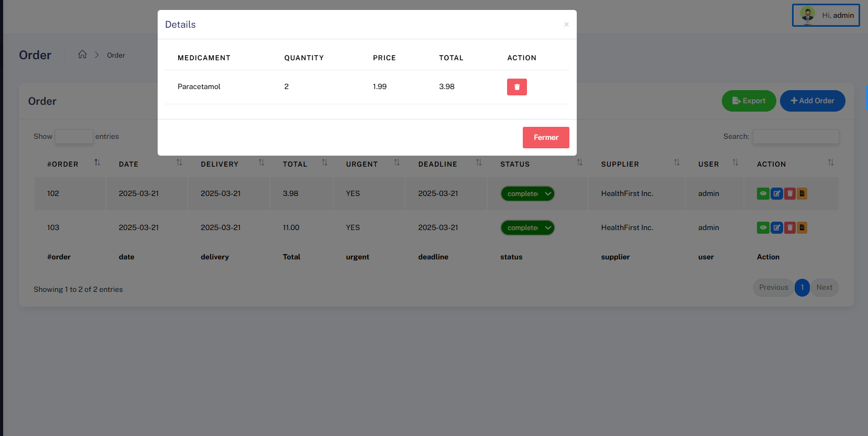This screenshot has width=868, height=436.
Task: Edit order 103 using pencil icon
Action: [x=776, y=227]
